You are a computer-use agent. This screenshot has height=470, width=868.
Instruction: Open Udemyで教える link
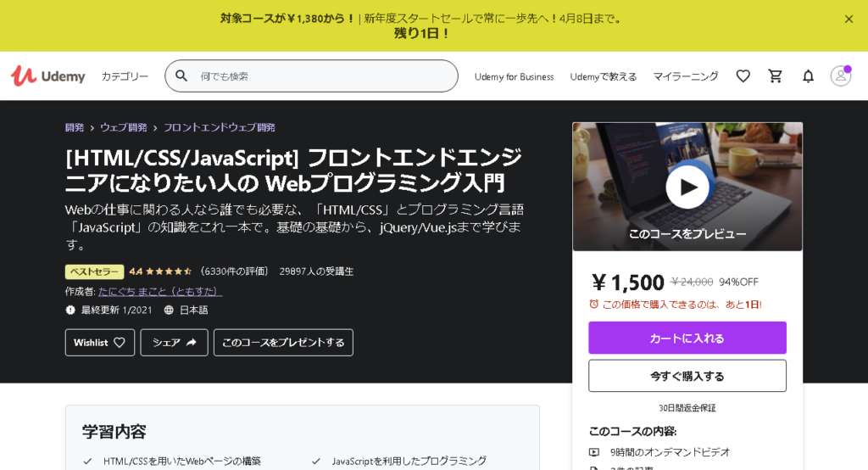[604, 76]
